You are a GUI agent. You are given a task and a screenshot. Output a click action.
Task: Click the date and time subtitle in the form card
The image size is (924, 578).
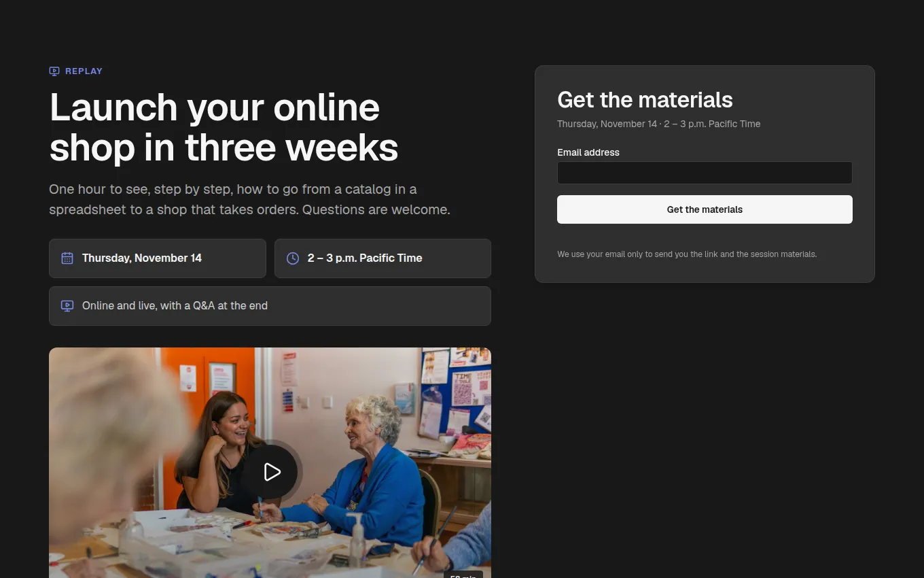pos(658,124)
